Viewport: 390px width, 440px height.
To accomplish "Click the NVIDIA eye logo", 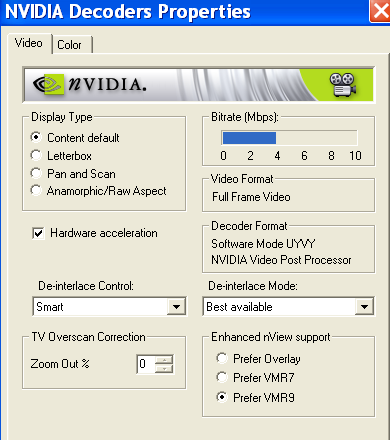I will pyautogui.click(x=49, y=84).
